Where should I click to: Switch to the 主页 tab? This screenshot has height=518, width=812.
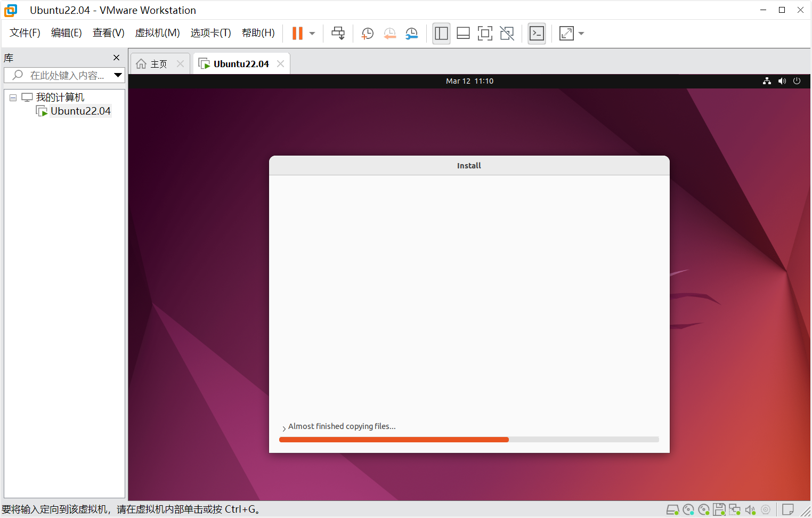[152, 64]
